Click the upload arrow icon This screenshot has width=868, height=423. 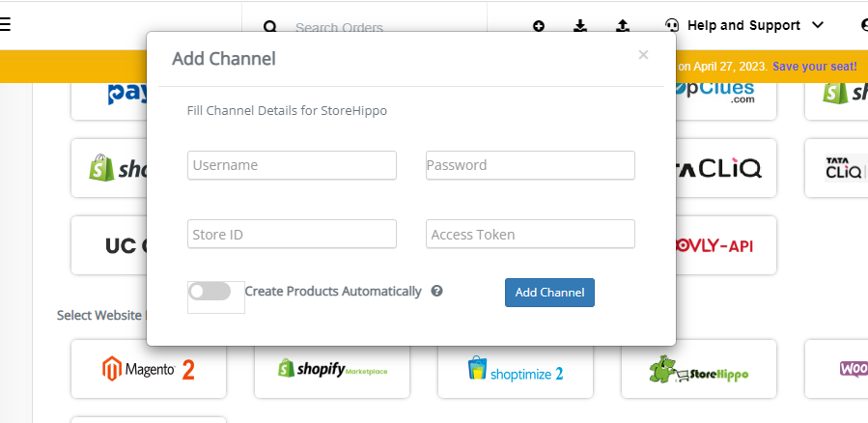click(622, 25)
